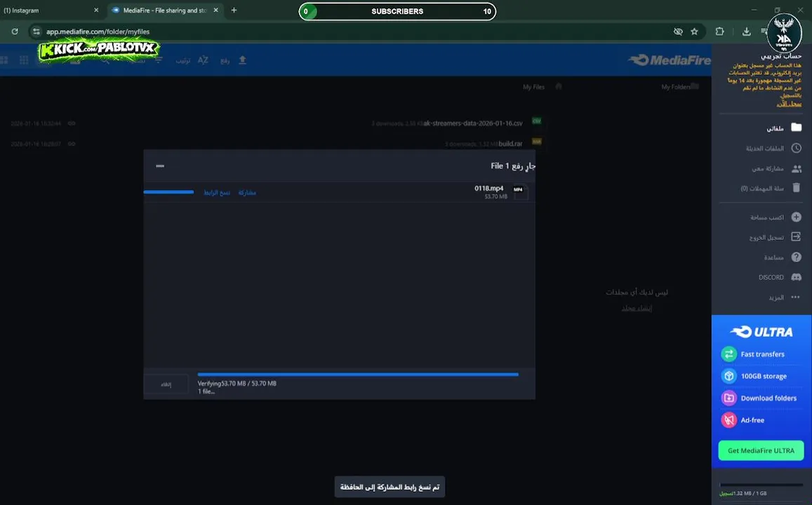
Task: Click the My Files breadcrumb text
Action: pos(533,87)
